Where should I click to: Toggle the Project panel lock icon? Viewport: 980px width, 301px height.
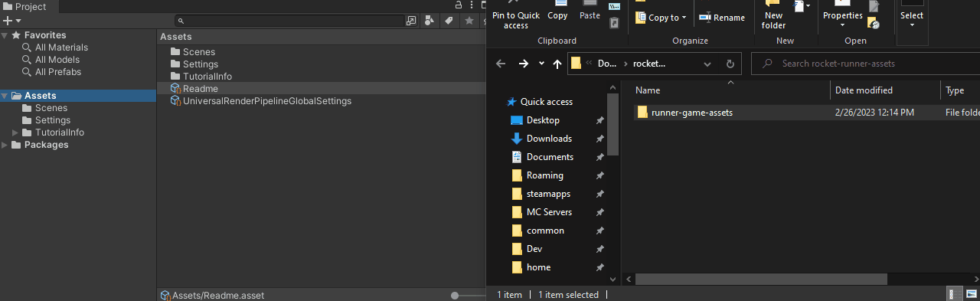[459, 5]
